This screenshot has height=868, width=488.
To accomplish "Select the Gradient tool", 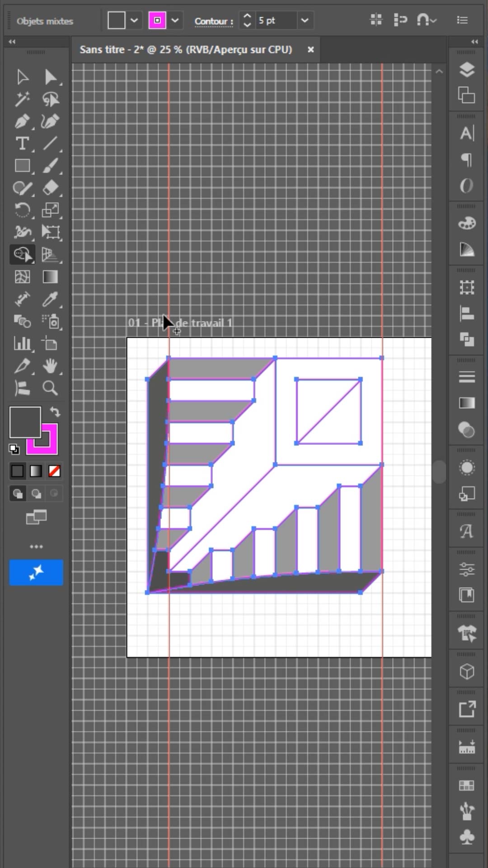I will 50,277.
